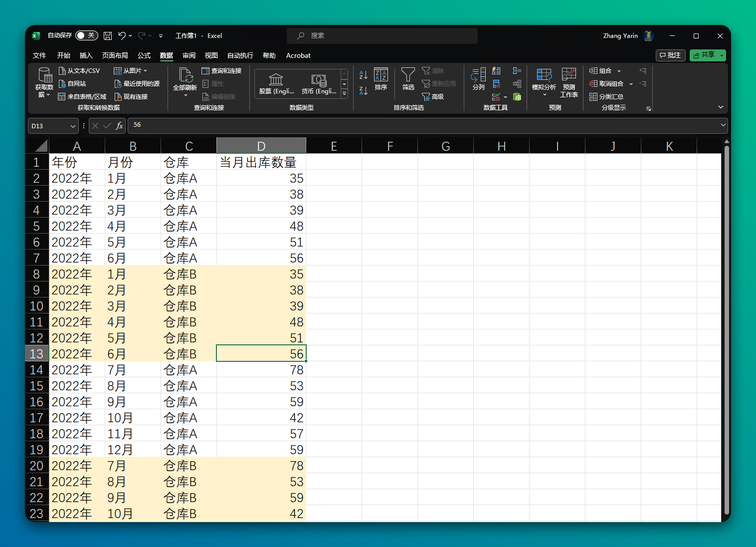Click the Undo arrow
The image size is (756, 547).
122,35
